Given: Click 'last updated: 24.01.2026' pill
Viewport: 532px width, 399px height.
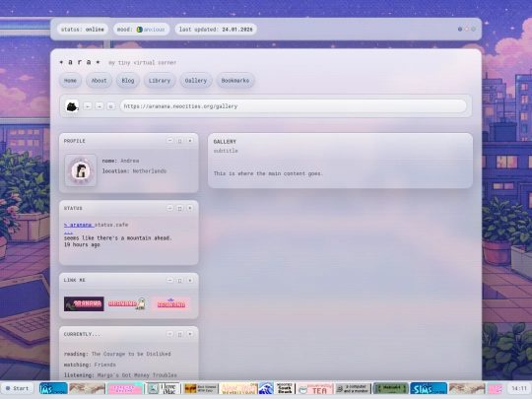Looking at the screenshot, I should point(216,30).
